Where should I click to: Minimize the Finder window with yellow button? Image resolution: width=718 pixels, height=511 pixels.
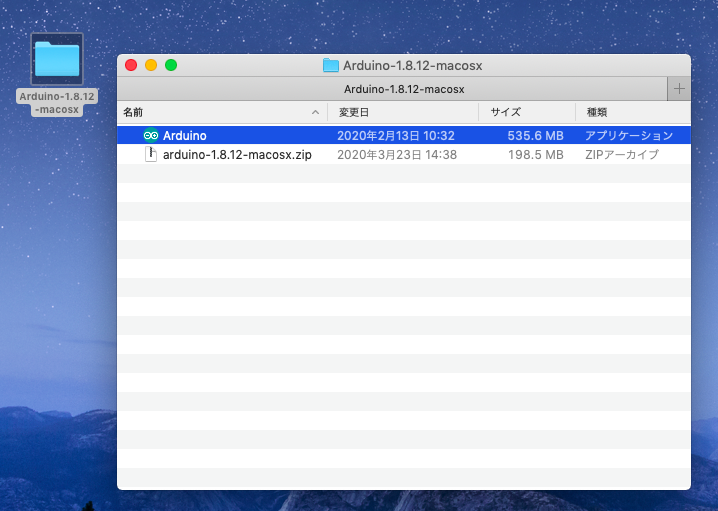click(x=151, y=65)
